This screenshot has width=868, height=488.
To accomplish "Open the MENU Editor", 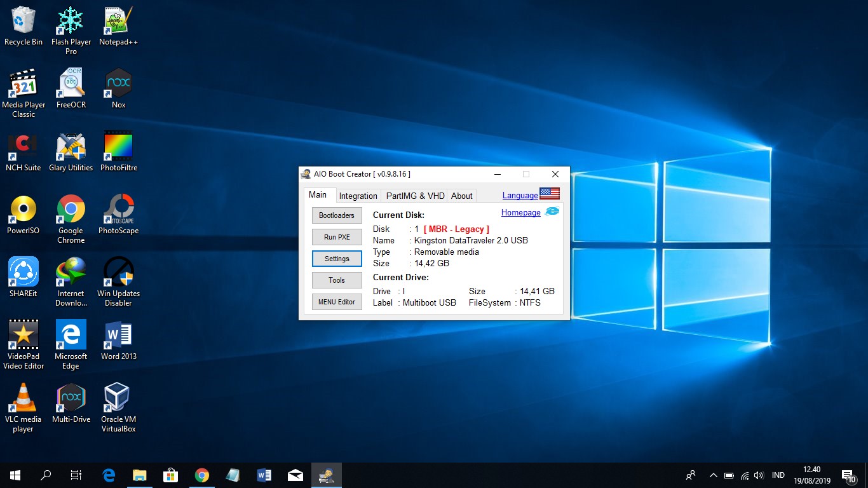I will (x=336, y=301).
